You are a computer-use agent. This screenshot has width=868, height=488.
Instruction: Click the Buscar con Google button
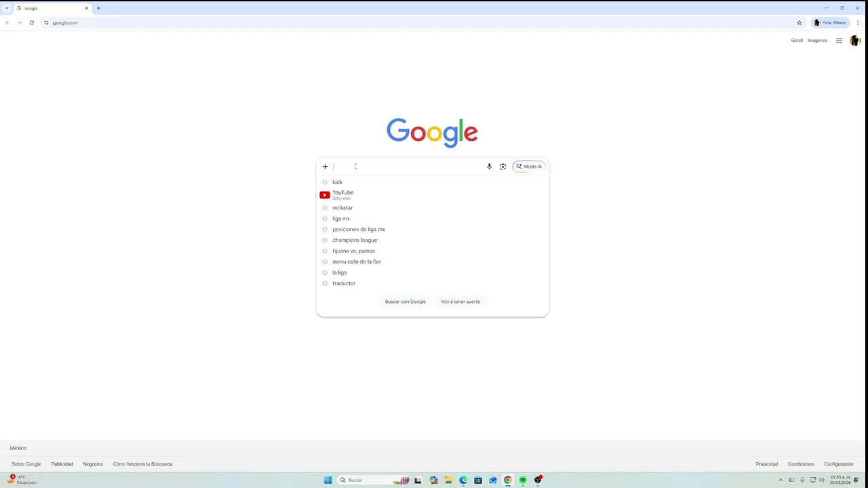click(406, 302)
